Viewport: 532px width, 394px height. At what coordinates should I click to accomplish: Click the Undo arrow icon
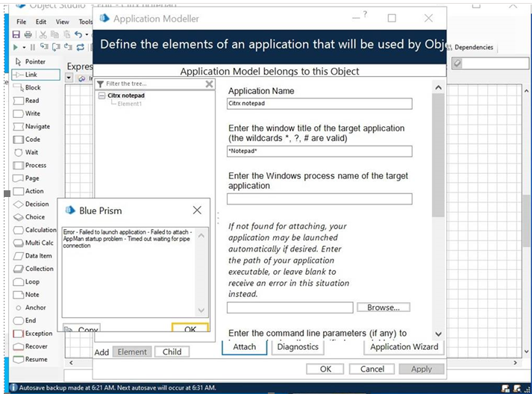pos(78,34)
